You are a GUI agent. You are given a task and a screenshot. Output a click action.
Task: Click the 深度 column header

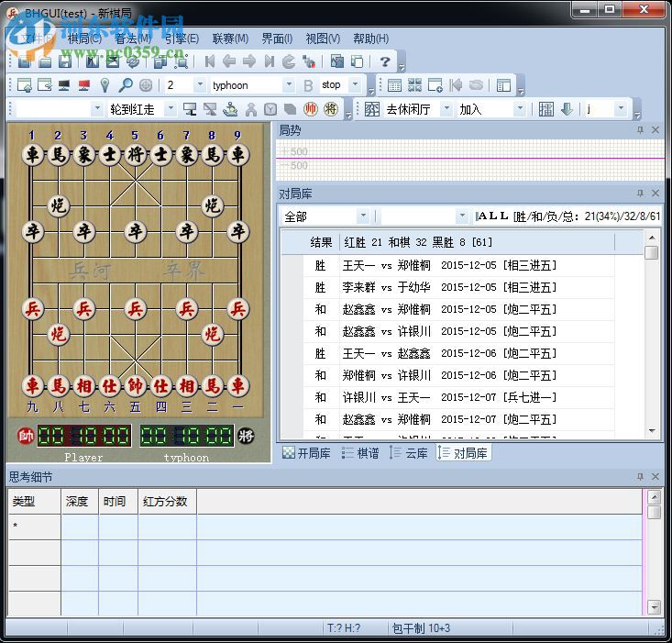click(80, 502)
